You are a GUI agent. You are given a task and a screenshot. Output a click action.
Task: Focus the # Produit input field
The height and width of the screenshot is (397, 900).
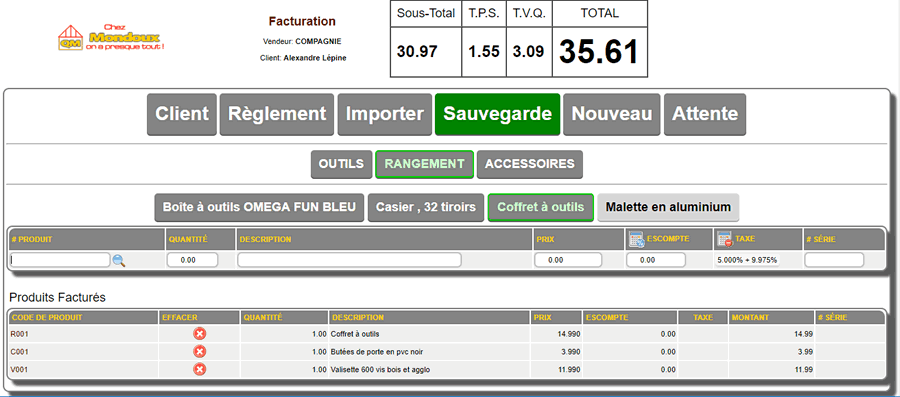click(60, 260)
